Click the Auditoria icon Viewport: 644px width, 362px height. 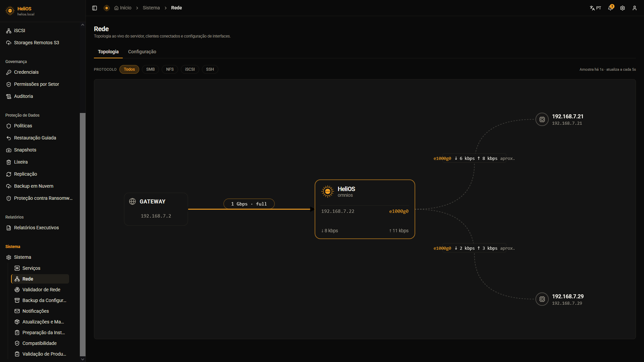(9, 97)
